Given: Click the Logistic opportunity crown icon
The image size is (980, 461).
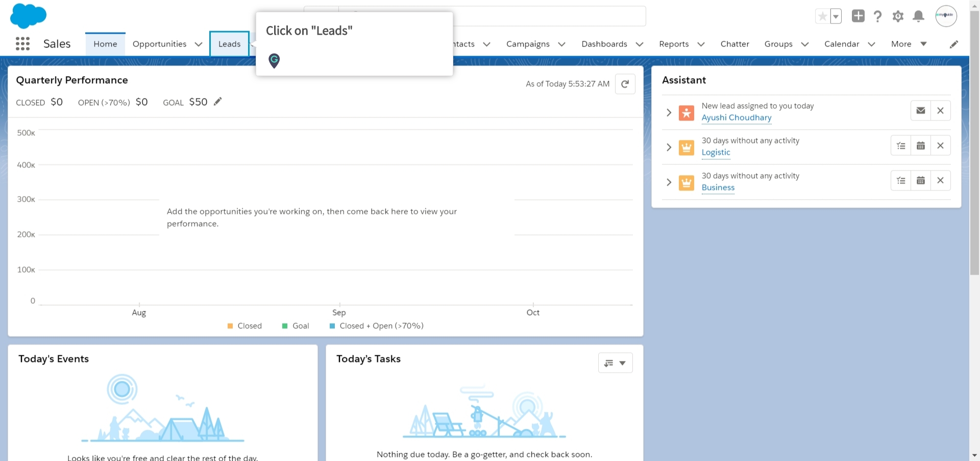Looking at the screenshot, I should coord(686,148).
